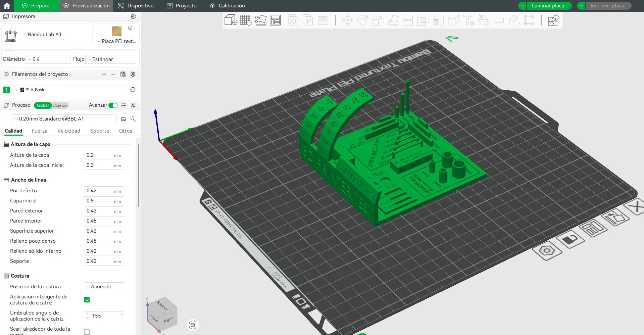Toggle the Avanzar advanced mode switch
The height and width of the screenshot is (335, 644).
113,105
